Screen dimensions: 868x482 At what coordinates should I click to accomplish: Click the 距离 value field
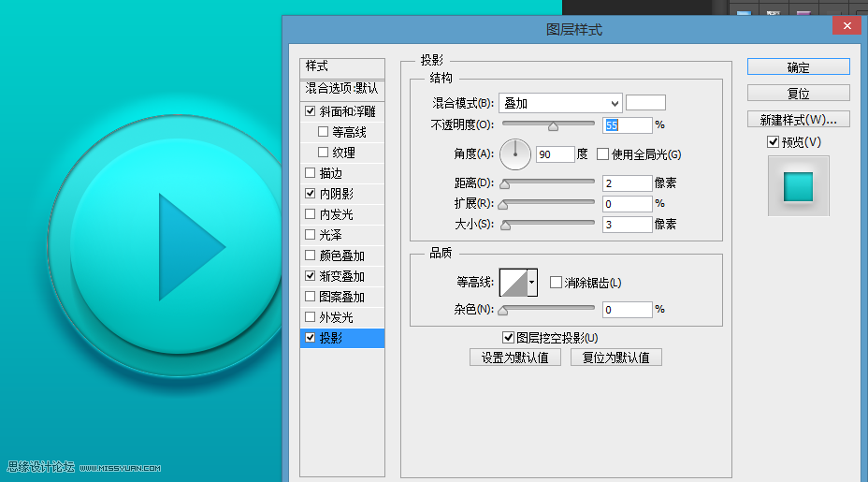coord(628,183)
